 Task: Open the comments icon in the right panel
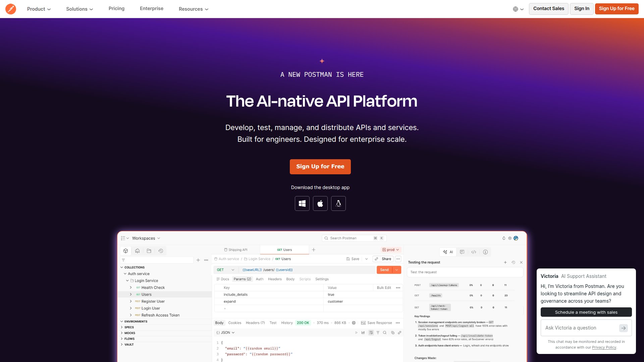tap(462, 252)
